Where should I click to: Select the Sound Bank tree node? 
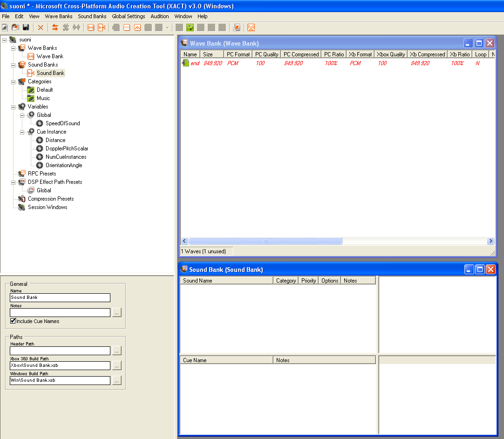point(50,73)
